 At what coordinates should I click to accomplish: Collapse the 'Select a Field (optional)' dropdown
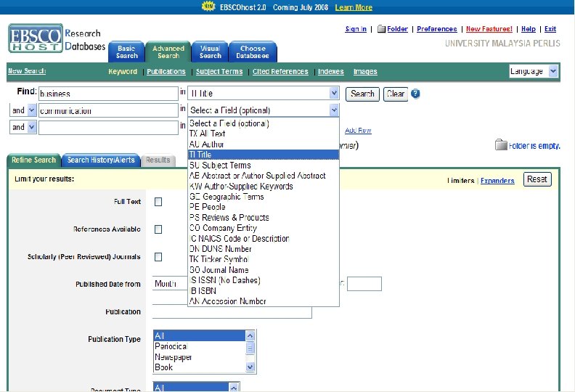pos(264,110)
